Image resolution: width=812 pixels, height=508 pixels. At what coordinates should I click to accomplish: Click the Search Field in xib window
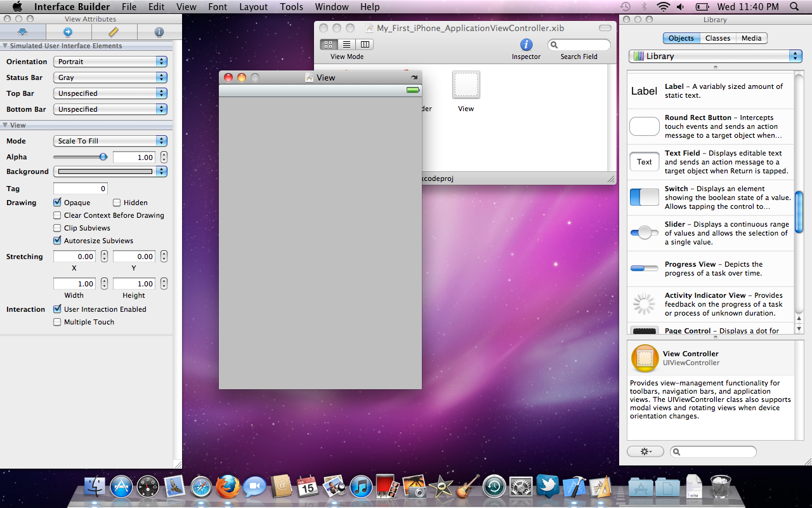coord(579,44)
